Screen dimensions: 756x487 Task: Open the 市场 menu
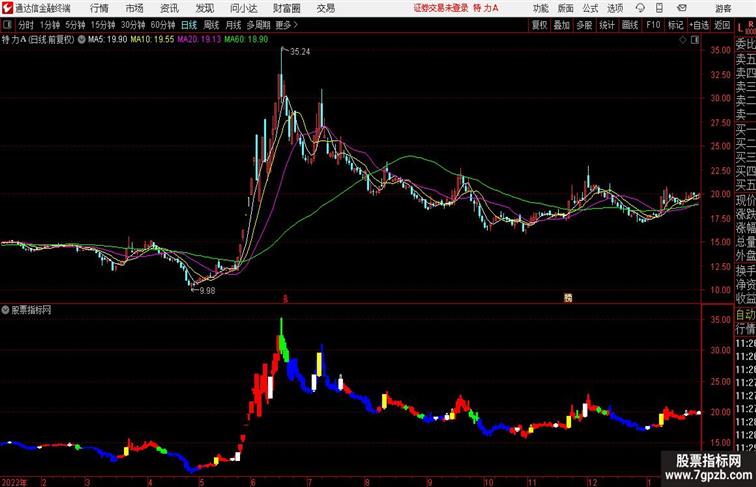click(x=135, y=8)
